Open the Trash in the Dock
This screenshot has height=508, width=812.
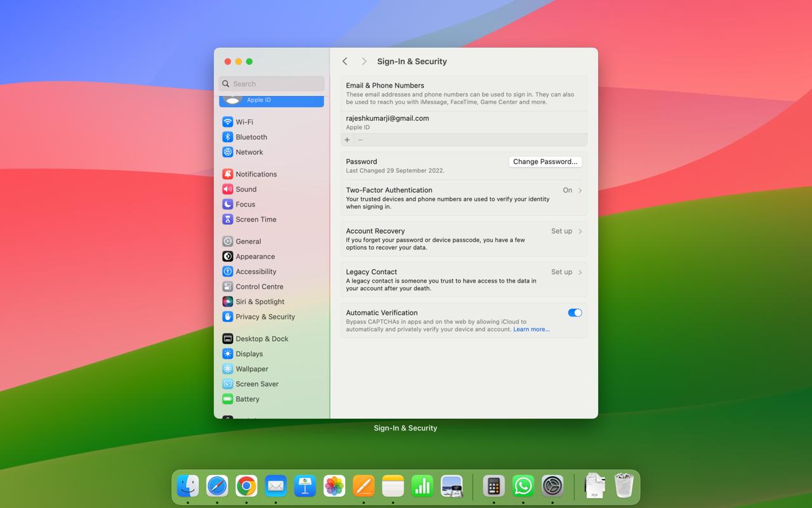(624, 486)
